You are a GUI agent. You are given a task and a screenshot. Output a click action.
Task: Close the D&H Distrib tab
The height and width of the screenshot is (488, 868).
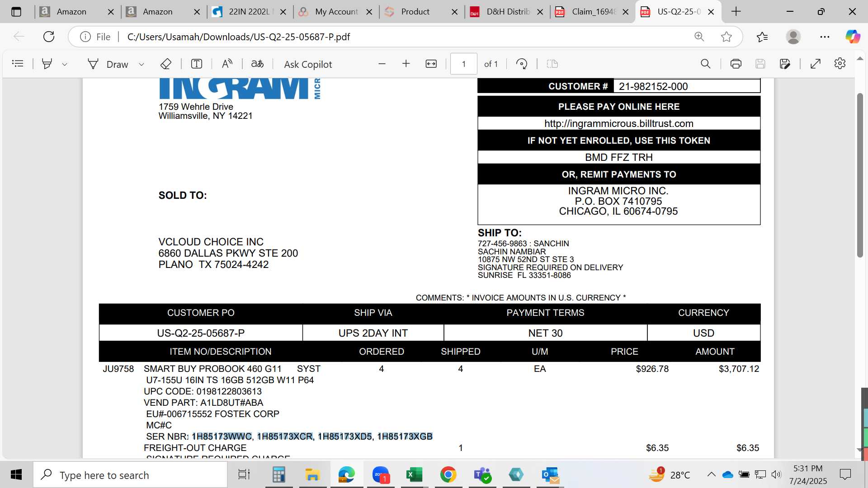540,12
